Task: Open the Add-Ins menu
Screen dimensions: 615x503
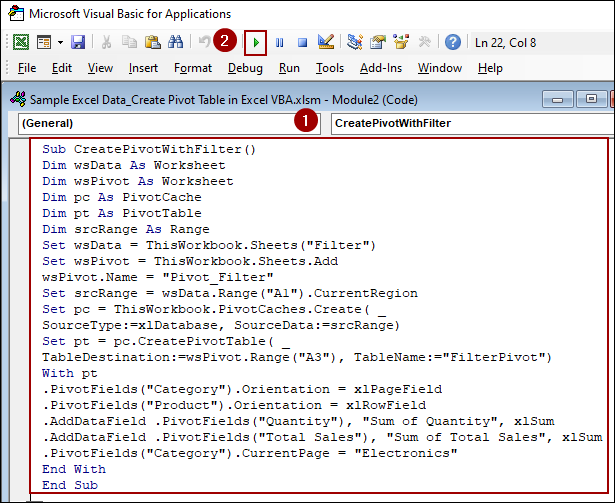Action: click(380, 68)
